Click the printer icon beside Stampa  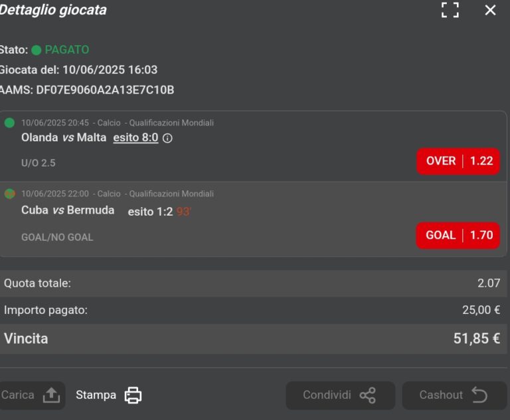pyautogui.click(x=133, y=395)
